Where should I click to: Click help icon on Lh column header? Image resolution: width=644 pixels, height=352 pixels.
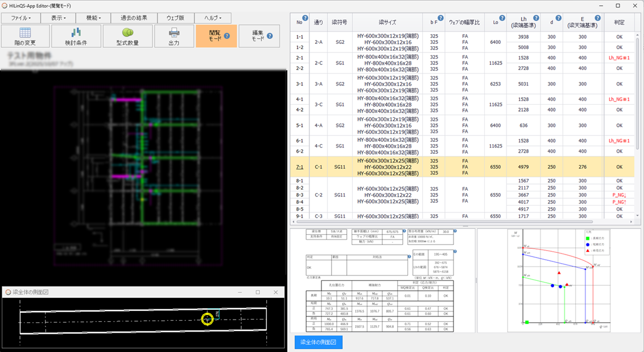536,18
